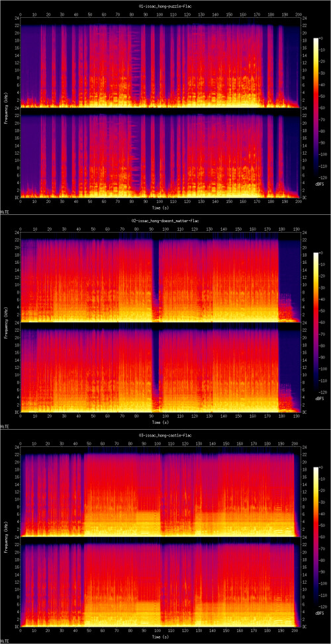Viewport: 331px width, 644px height.
Task: Click the upper channel plot of puzzle spectrogram
Action: pos(160,62)
